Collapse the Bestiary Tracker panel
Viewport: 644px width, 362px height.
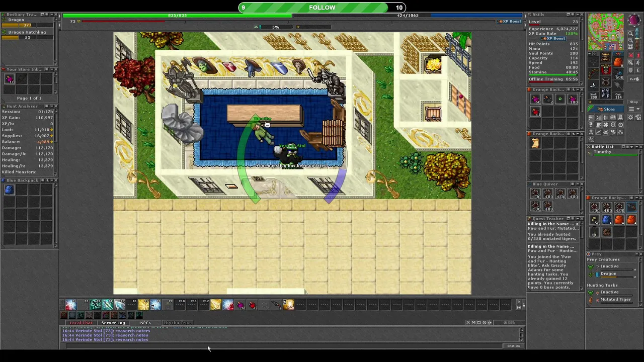[x=52, y=15]
